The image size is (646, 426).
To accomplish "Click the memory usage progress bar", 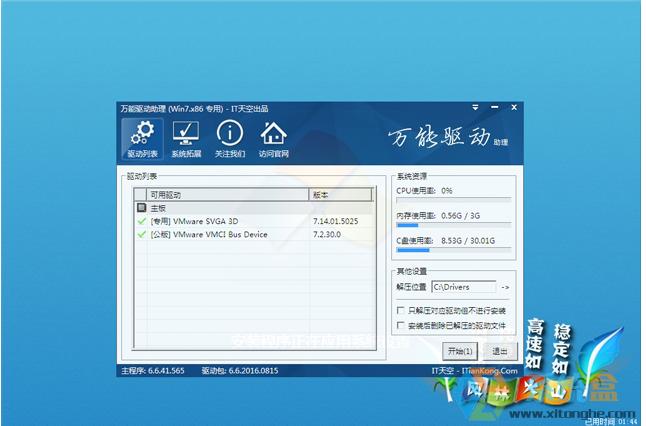I will coord(453,224).
